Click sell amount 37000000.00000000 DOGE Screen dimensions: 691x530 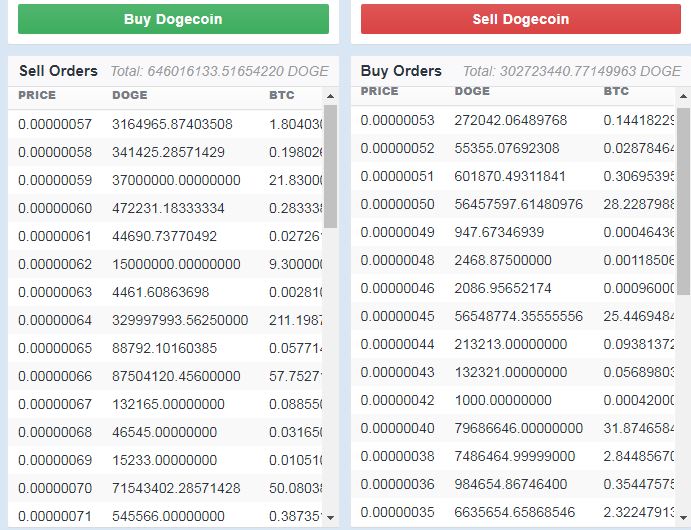click(176, 180)
